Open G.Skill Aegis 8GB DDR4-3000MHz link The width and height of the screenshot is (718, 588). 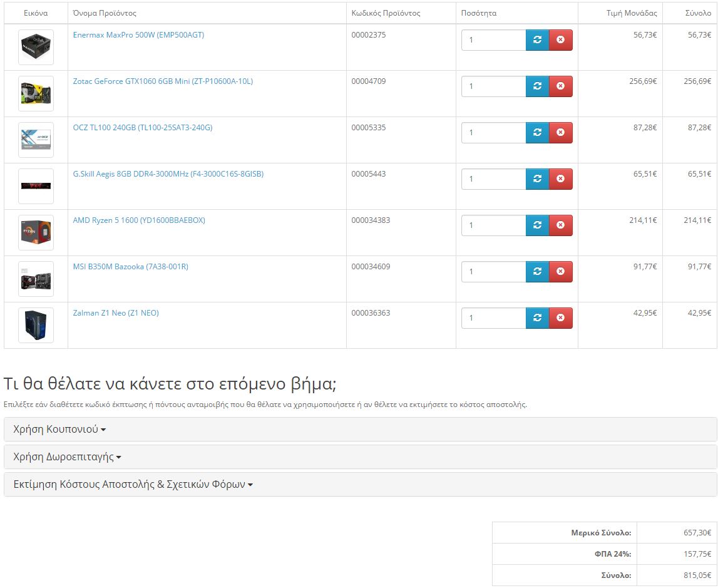coord(168,174)
